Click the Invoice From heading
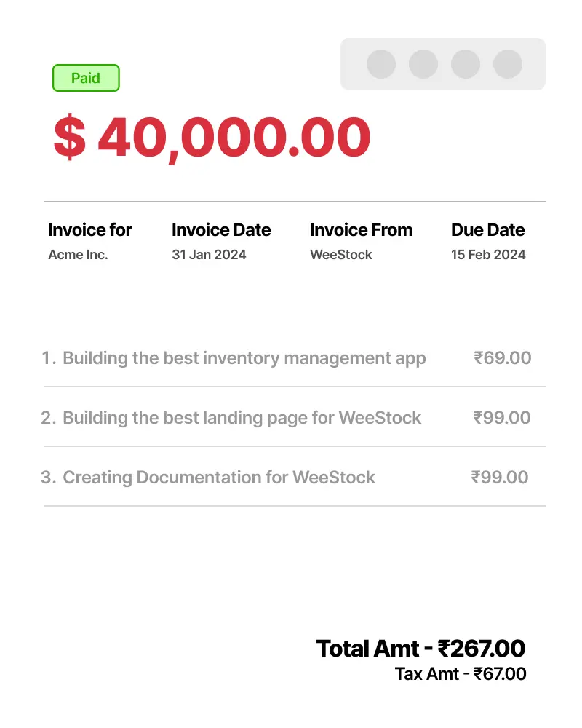This screenshot has height=728, width=582. click(361, 230)
